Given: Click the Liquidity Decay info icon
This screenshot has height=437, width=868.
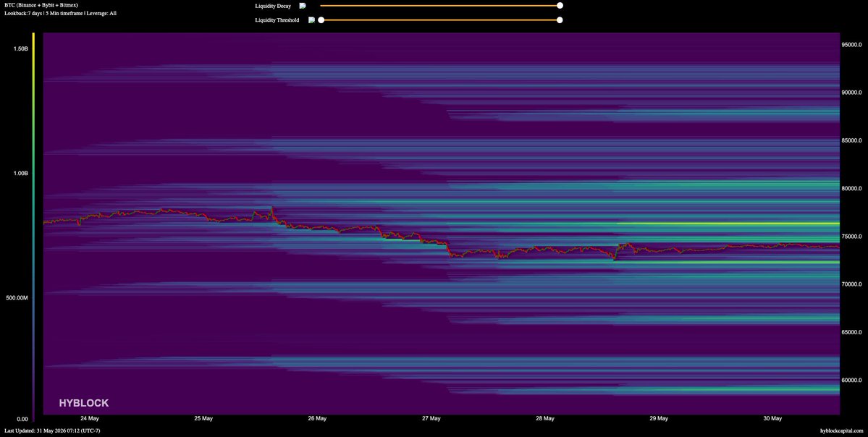Looking at the screenshot, I should point(303,6).
